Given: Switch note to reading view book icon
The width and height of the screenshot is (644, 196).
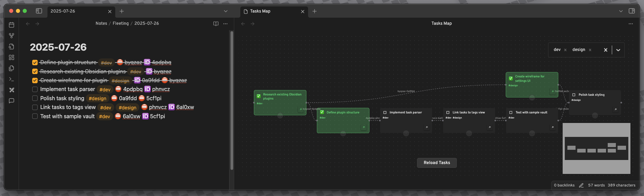Looking at the screenshot, I should (x=216, y=24).
